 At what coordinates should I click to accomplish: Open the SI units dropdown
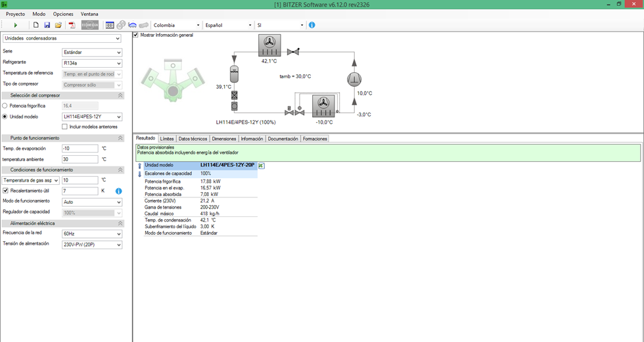(280, 25)
